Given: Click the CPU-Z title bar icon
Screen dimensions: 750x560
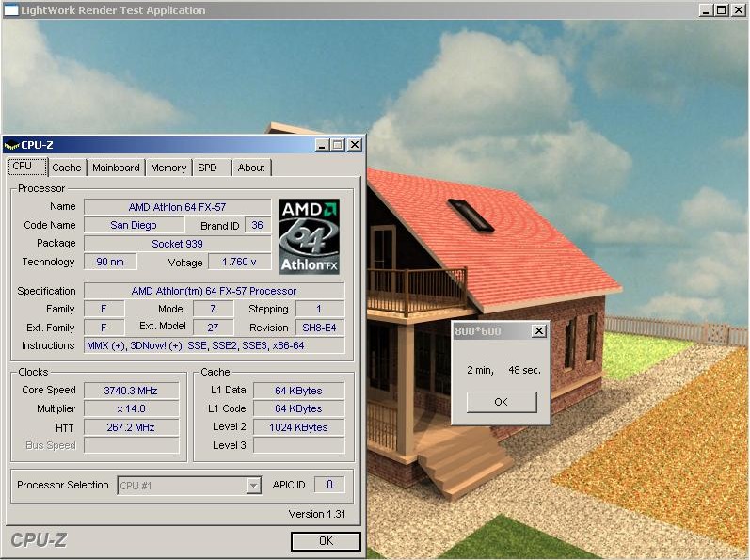Looking at the screenshot, I should click(11, 145).
